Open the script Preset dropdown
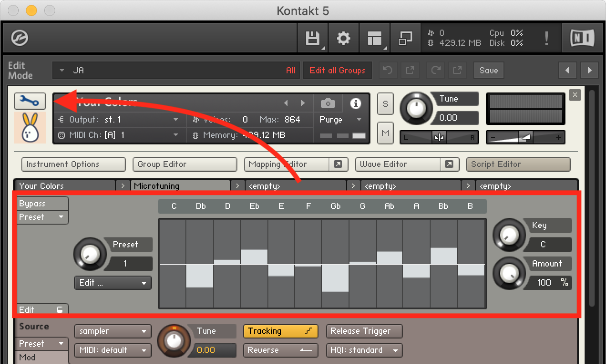The width and height of the screenshot is (606, 364). [42, 217]
